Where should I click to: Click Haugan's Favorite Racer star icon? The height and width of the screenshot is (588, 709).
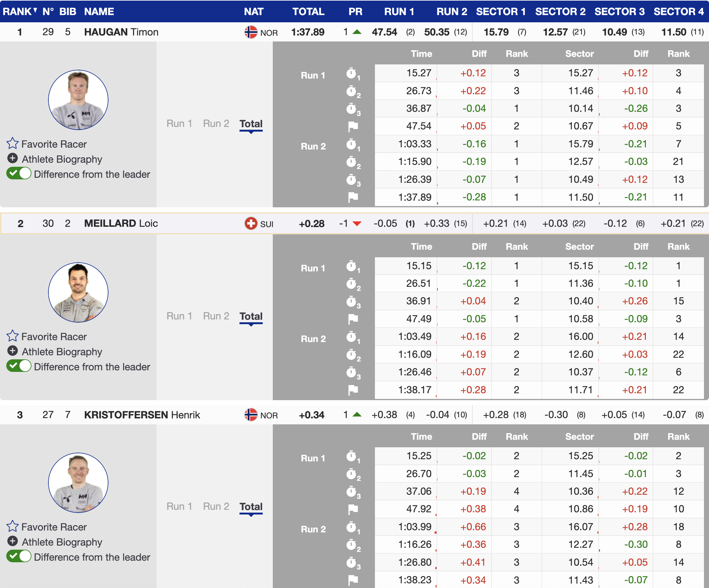coord(13,143)
